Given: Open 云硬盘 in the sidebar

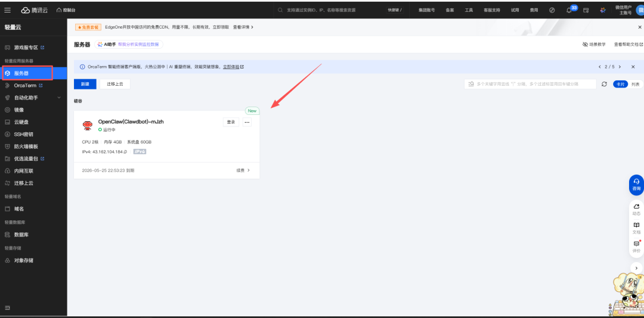Looking at the screenshot, I should click(x=21, y=122).
